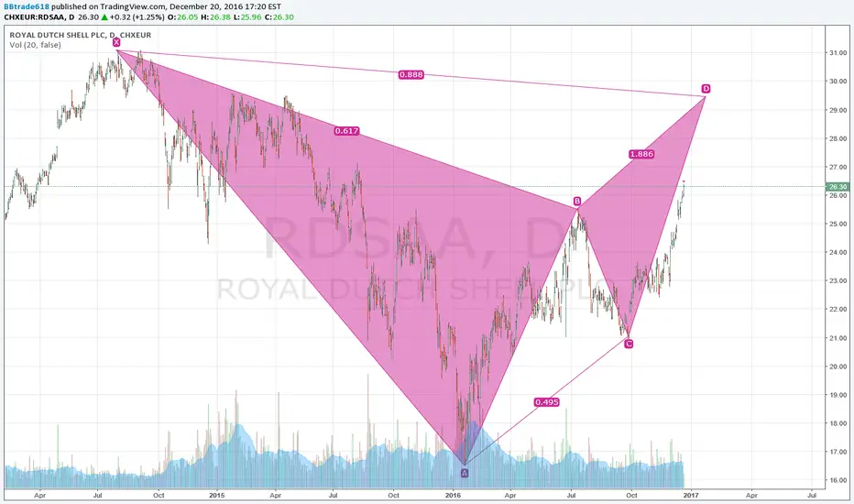Click the Vol (20, false) indicator label
Screen dimensions: 854x504
point(35,45)
